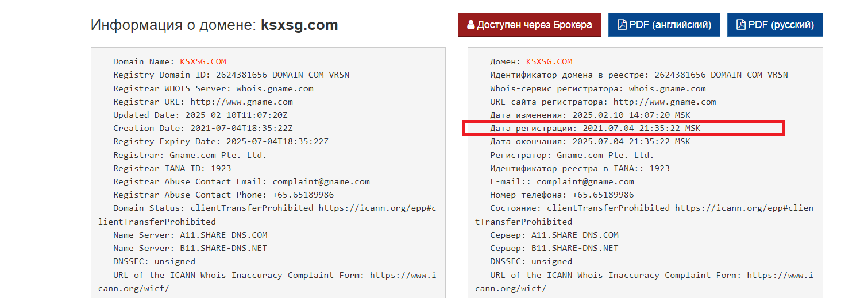Click the "Name Server: A11.SHARE-DNS.COM" entry
The width and height of the screenshot is (868, 298).
tap(190, 235)
